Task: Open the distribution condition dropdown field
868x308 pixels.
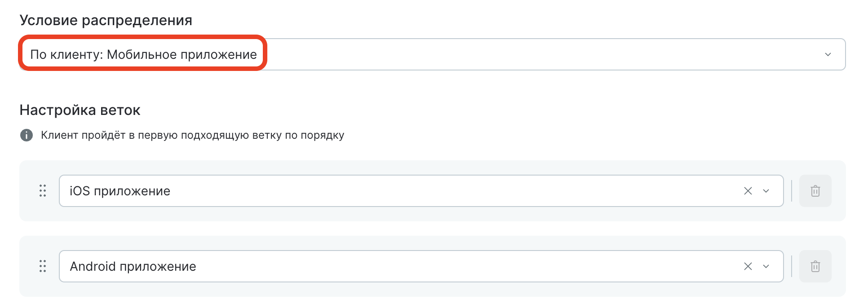Action: coord(431,54)
